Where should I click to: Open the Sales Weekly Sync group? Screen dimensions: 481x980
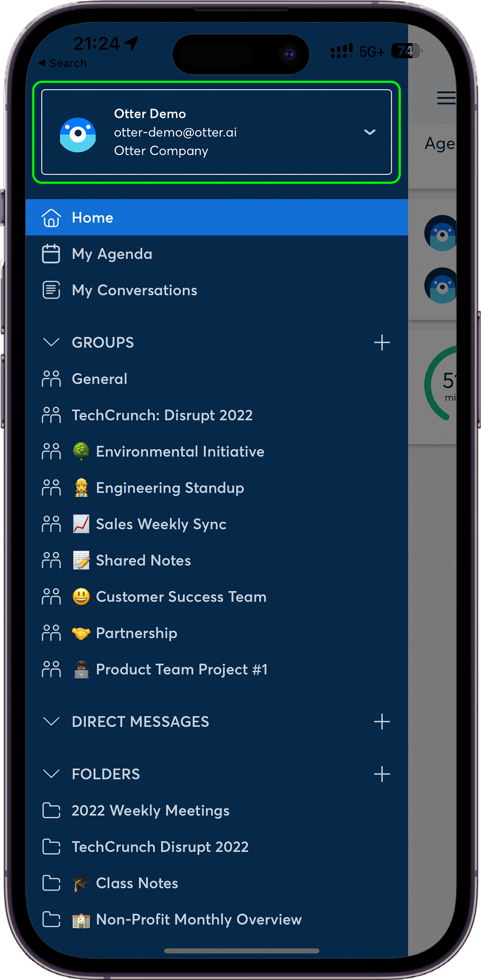coord(217,524)
